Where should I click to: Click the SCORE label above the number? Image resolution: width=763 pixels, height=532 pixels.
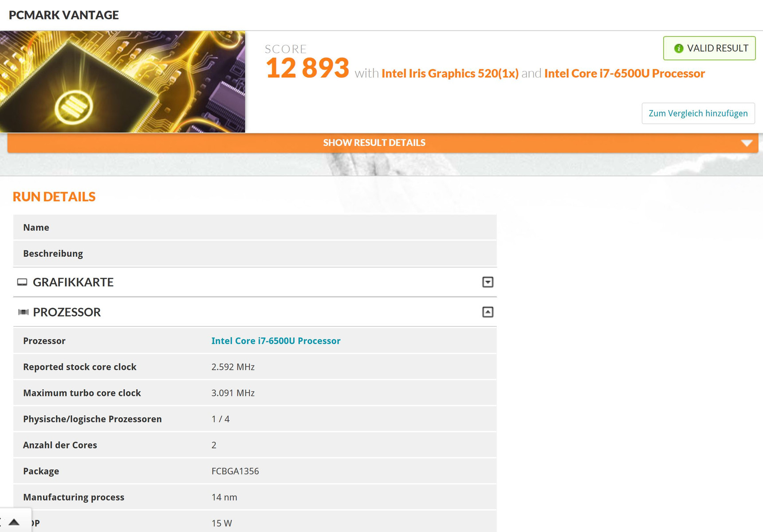[286, 49]
